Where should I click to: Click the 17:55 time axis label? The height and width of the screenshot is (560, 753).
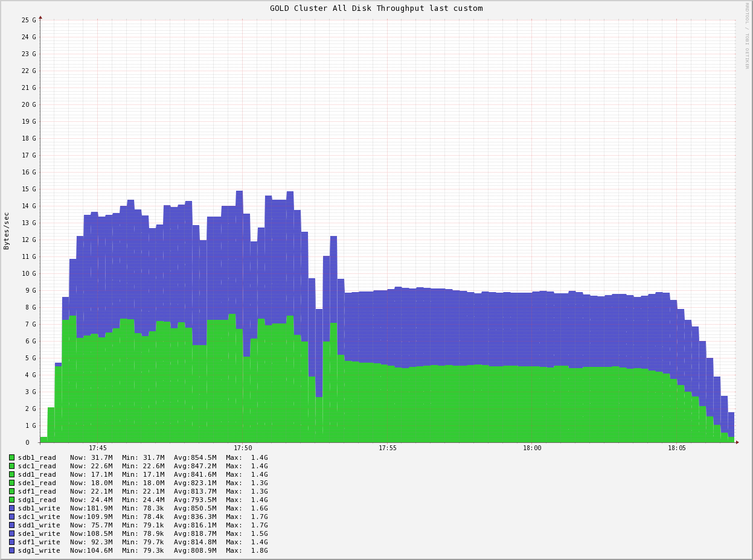coord(388,448)
